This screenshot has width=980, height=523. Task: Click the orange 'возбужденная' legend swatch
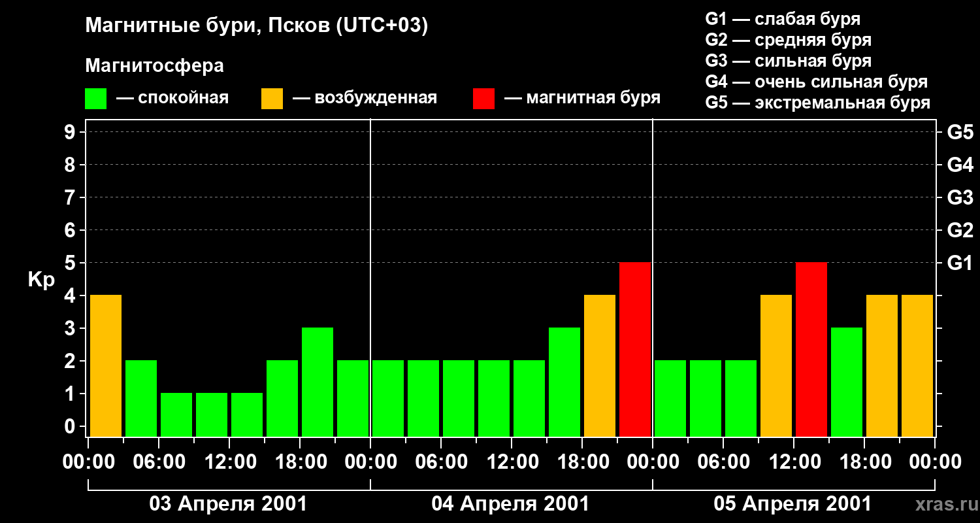(x=272, y=99)
